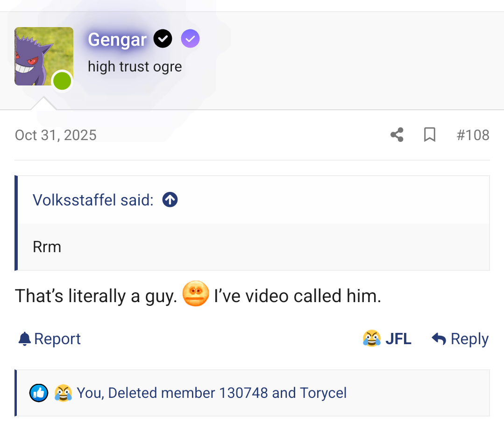
Task: Open Gengar's avatar picture
Action: 44,56
